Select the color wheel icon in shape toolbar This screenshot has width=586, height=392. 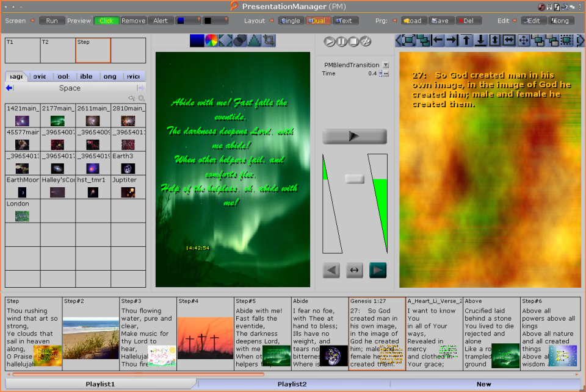click(x=211, y=41)
